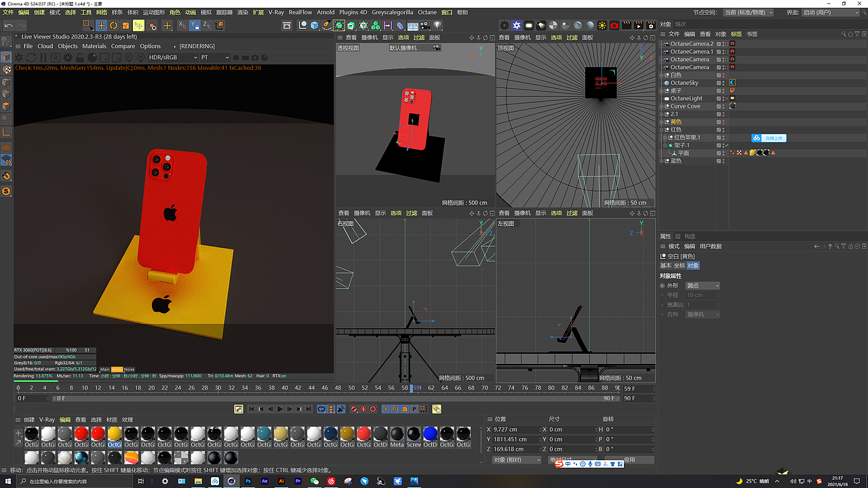Viewport: 868px width, 488px height.
Task: Expand the Curve Cove object group
Action: coord(662,106)
